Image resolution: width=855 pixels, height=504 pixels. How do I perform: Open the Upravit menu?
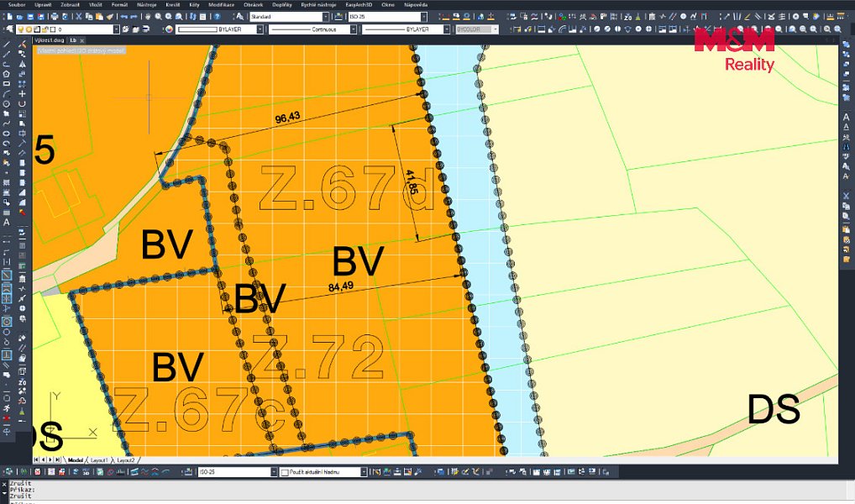(x=43, y=4)
